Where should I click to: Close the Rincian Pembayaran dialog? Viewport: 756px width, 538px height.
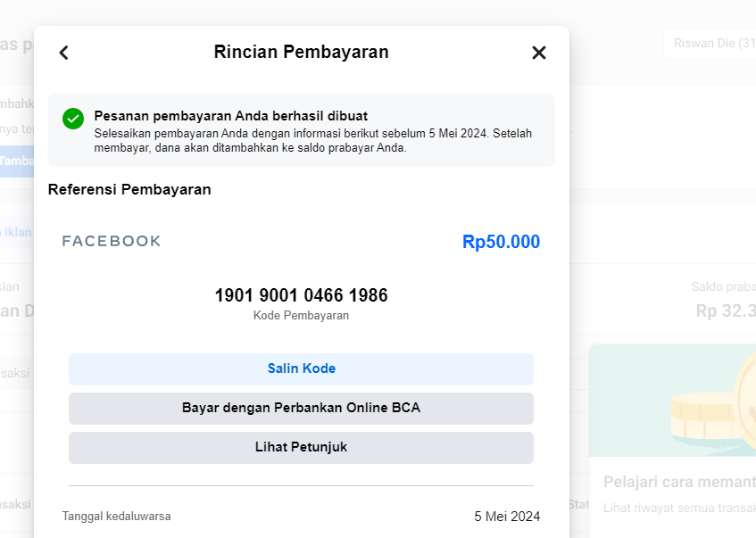[x=538, y=53]
